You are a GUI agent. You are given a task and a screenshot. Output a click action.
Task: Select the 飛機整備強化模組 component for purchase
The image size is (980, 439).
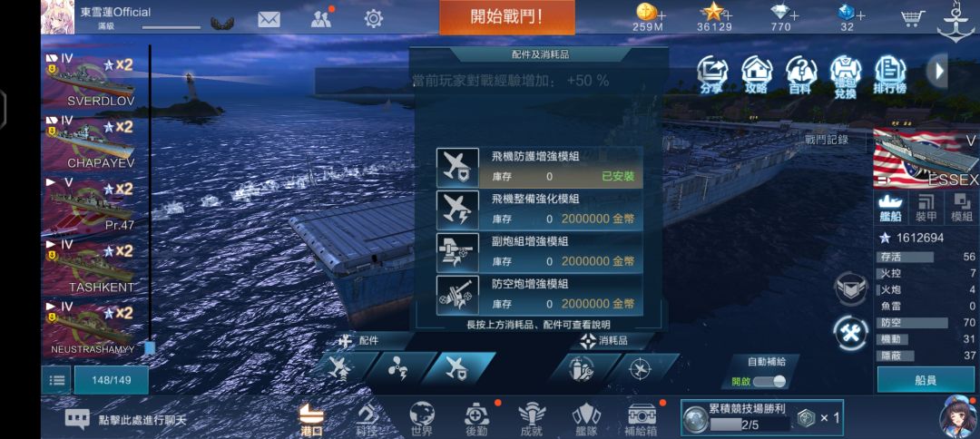(539, 210)
